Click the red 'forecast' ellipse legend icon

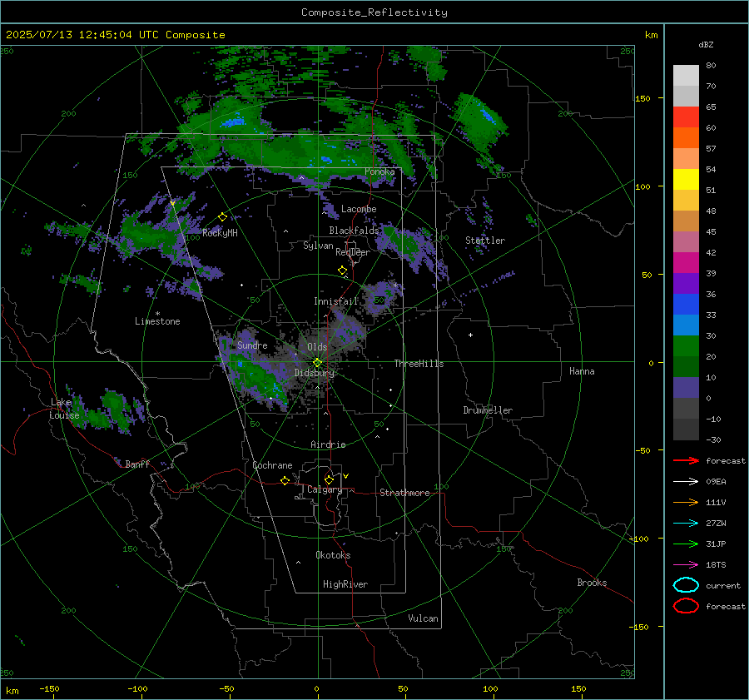pyautogui.click(x=686, y=606)
